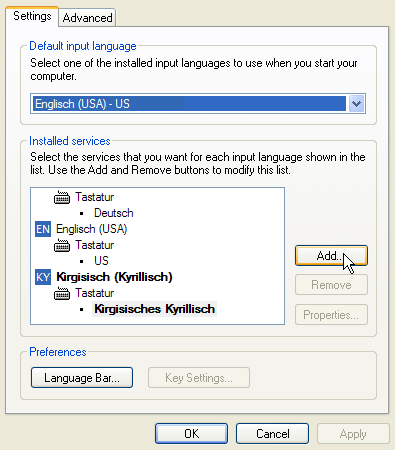Select the US keyboard layout entry
Viewport: 395px width, 450px height.
101,261
